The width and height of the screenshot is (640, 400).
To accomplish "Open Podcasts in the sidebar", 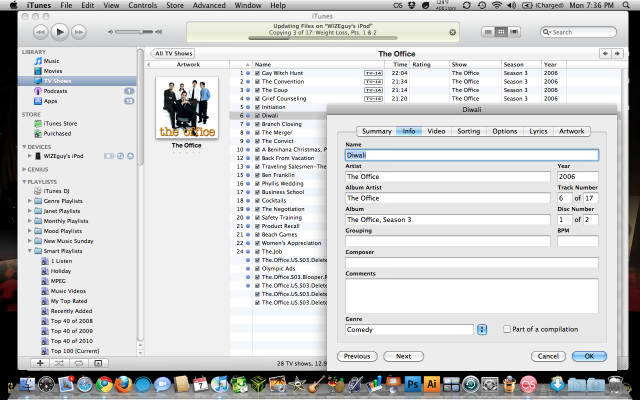I will coord(55,91).
